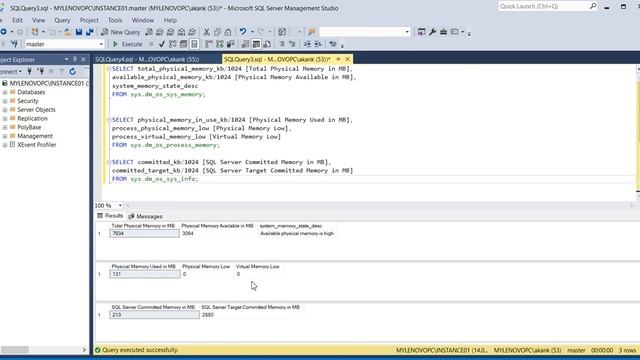Viewport: 640px width, 360px height.
Task: Click Connect Object Explorer plug icon
Action: [x=29, y=71]
